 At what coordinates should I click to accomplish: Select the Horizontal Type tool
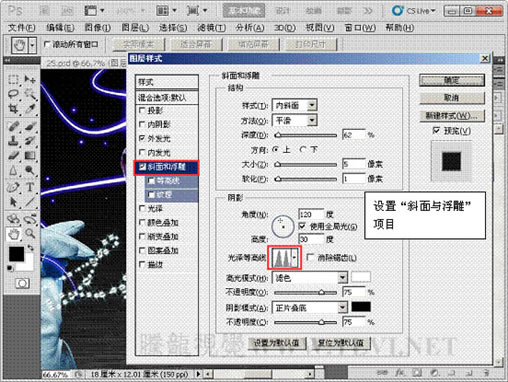coord(30,187)
